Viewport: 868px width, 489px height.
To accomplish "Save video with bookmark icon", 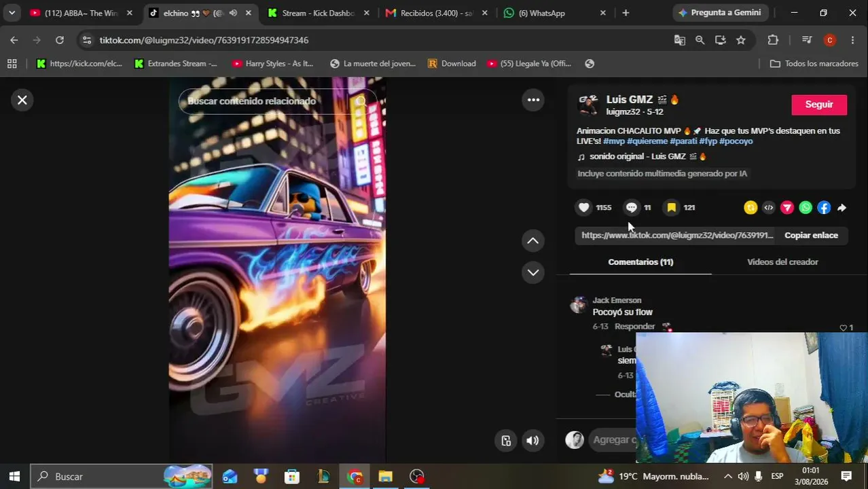I will (672, 208).
